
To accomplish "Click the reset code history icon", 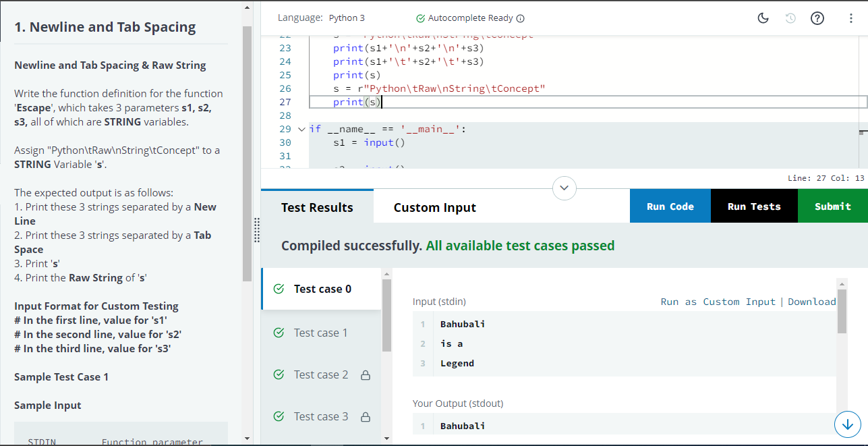I will pos(791,18).
